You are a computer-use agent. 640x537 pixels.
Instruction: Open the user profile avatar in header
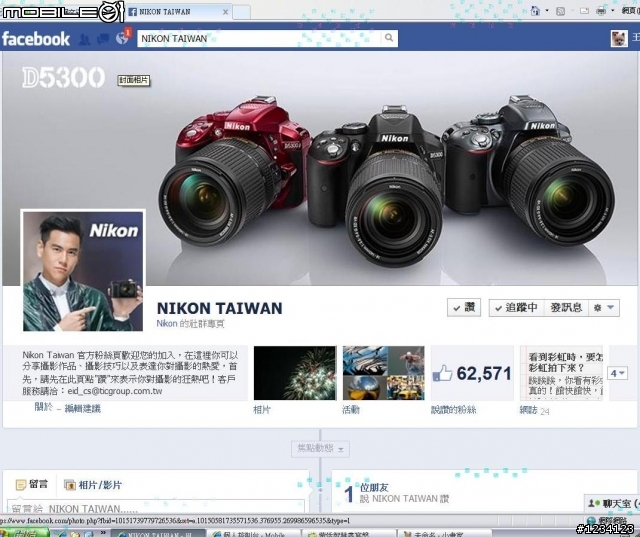(x=619, y=38)
